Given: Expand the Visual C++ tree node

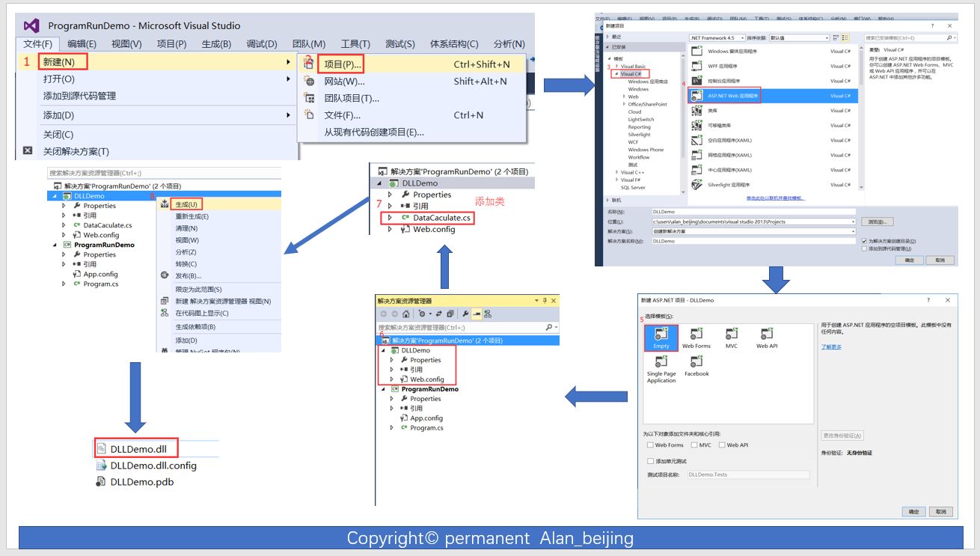Looking at the screenshot, I should (616, 172).
